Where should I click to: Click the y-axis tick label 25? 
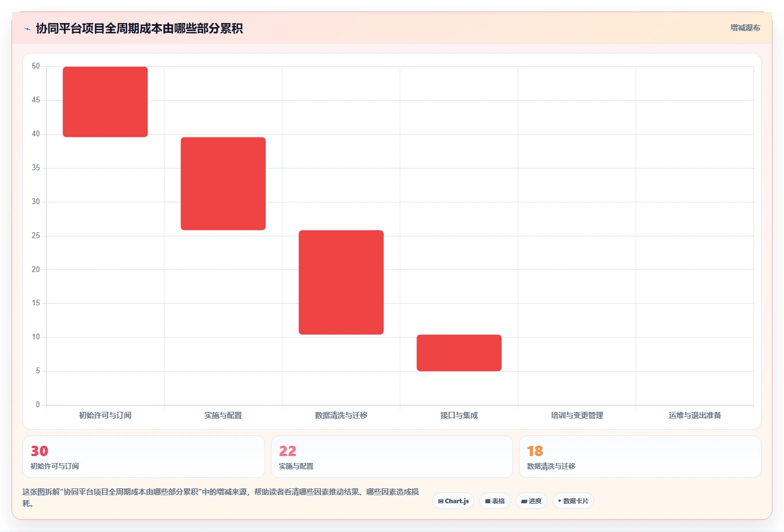pos(36,236)
